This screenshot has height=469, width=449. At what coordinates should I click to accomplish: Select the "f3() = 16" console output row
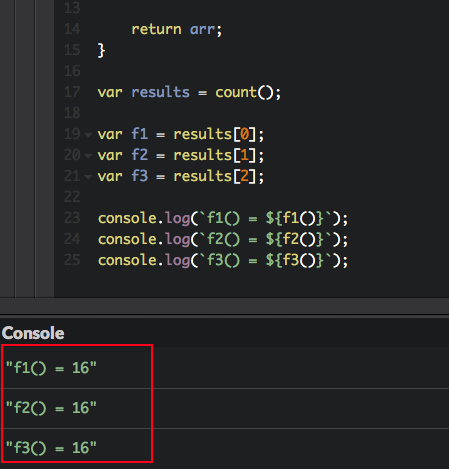pos(224,448)
